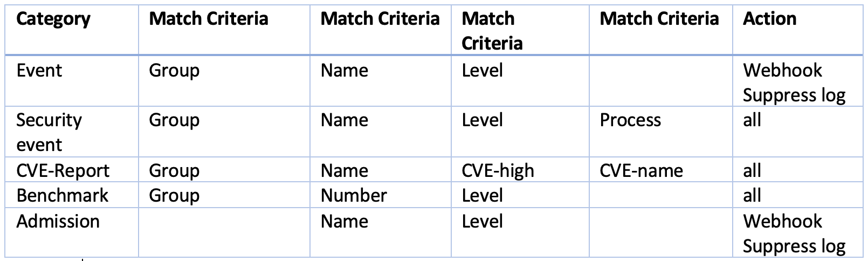Select the Admission category cell
The height and width of the screenshot is (261, 868).
(58, 222)
